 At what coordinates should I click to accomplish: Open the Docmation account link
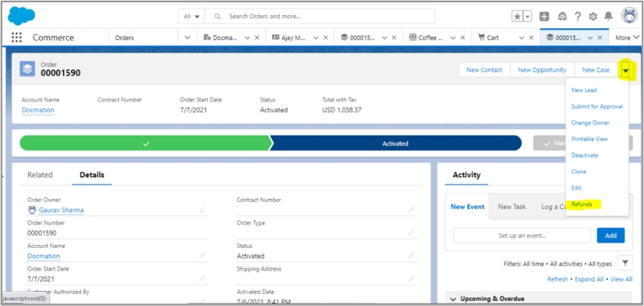pos(38,110)
